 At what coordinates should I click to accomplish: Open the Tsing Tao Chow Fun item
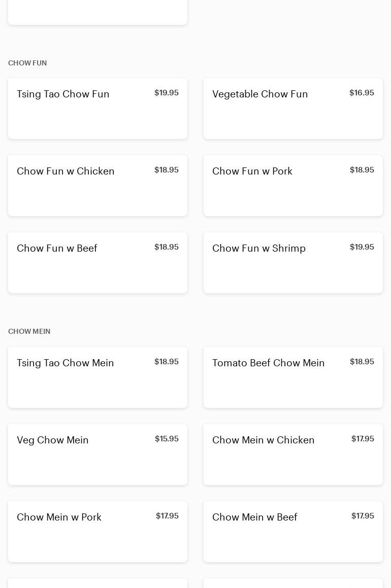coord(97,108)
